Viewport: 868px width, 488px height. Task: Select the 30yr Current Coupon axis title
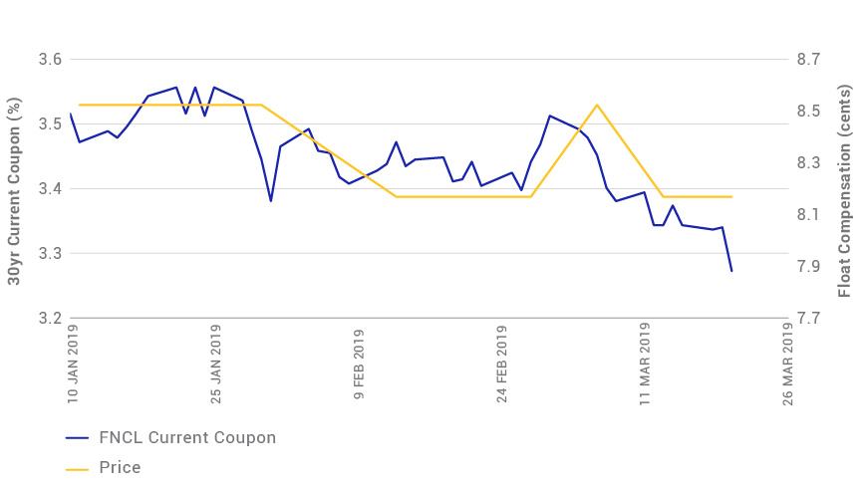pos(14,191)
